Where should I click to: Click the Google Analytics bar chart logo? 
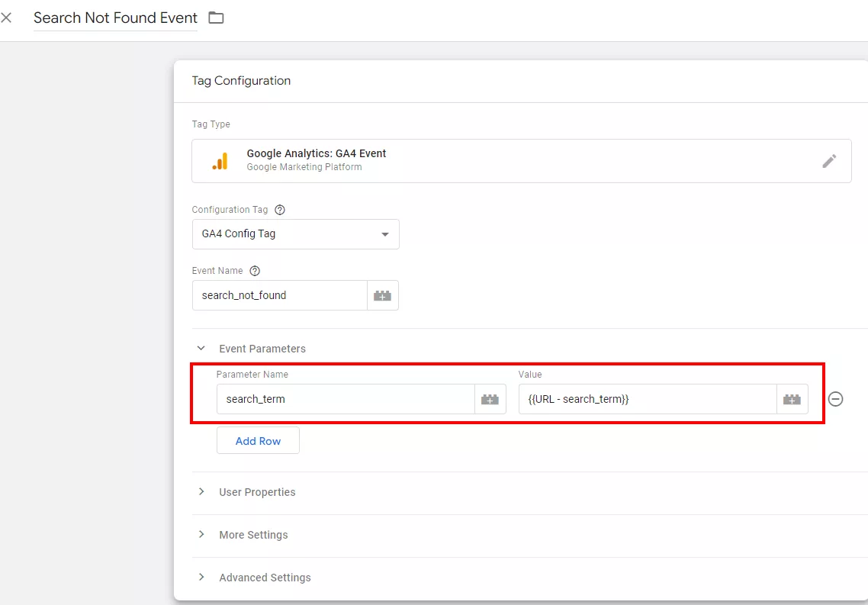coord(220,161)
